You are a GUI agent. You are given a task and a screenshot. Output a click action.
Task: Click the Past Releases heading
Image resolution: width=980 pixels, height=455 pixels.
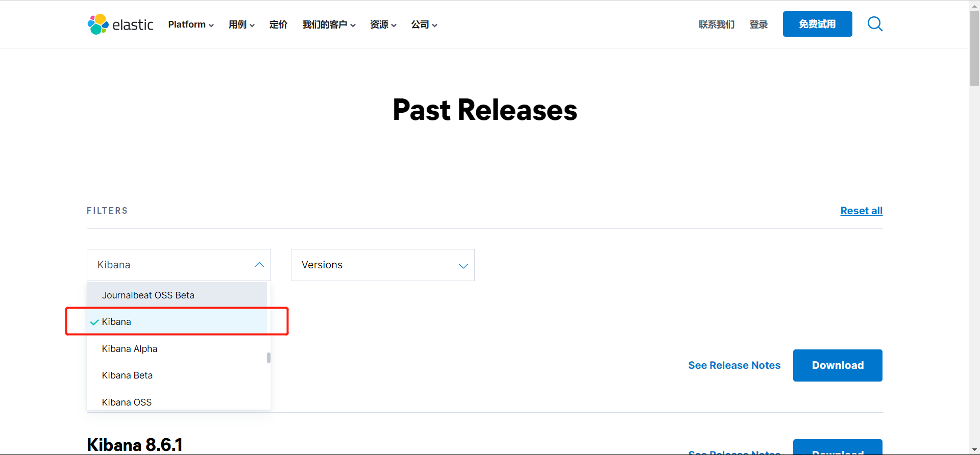(x=485, y=110)
